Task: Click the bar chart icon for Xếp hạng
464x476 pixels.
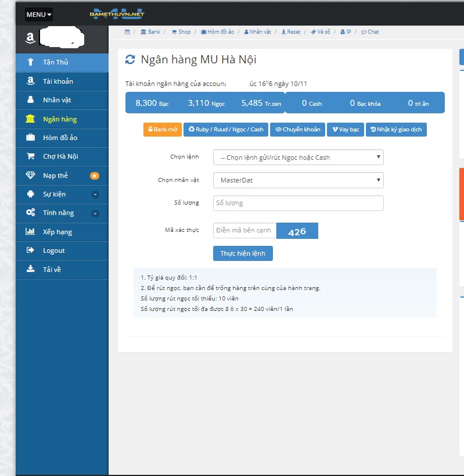Action: (30, 232)
